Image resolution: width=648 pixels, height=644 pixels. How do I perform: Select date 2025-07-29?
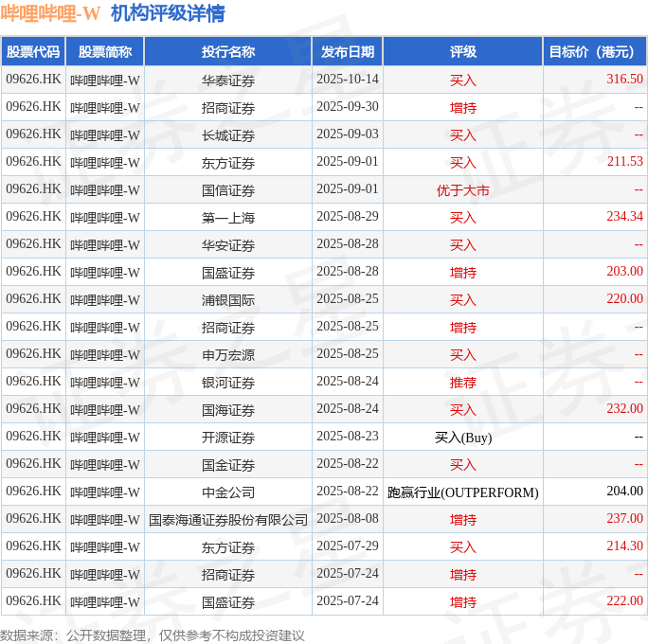[348, 546]
